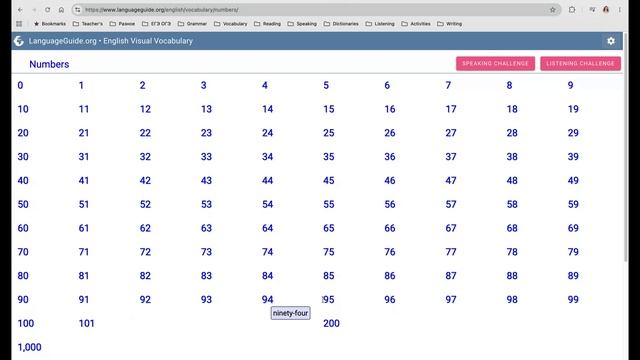Click the number 82

pyautogui.click(x=145, y=276)
